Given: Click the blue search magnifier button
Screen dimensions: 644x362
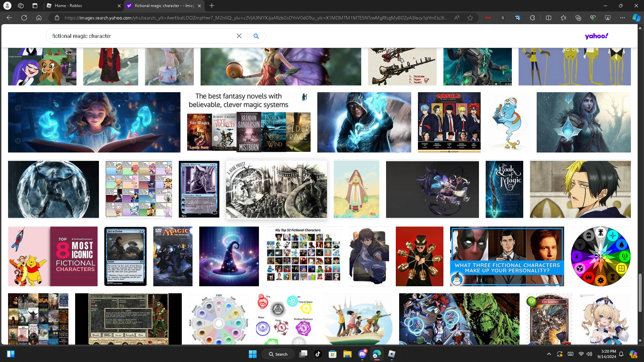Looking at the screenshot, I should click(256, 36).
